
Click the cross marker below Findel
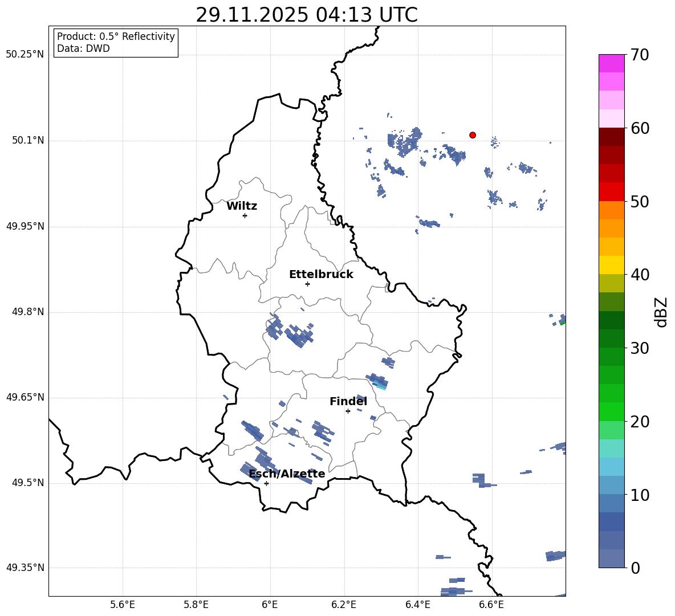[348, 411]
